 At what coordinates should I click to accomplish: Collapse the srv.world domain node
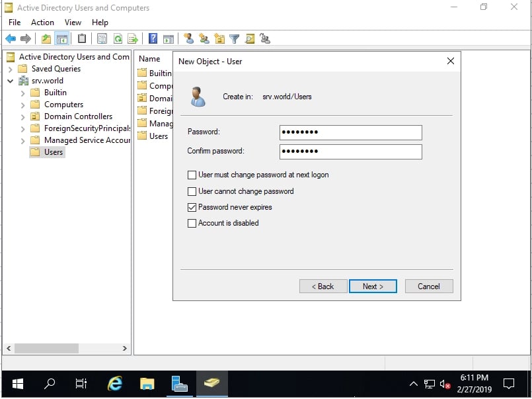pos(10,81)
